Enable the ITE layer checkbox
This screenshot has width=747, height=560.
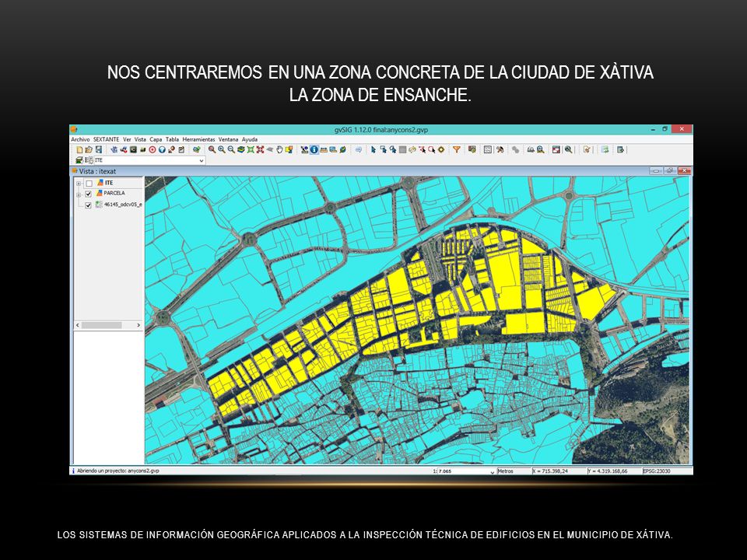point(89,184)
